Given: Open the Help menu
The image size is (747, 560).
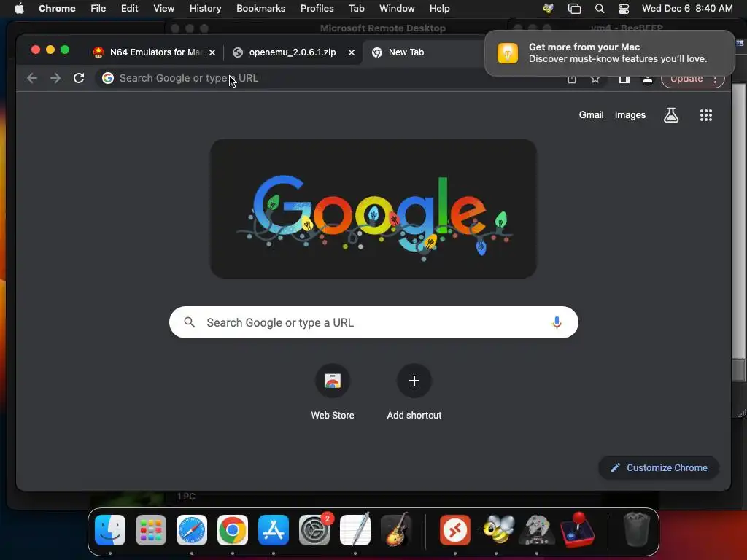Looking at the screenshot, I should point(439,8).
